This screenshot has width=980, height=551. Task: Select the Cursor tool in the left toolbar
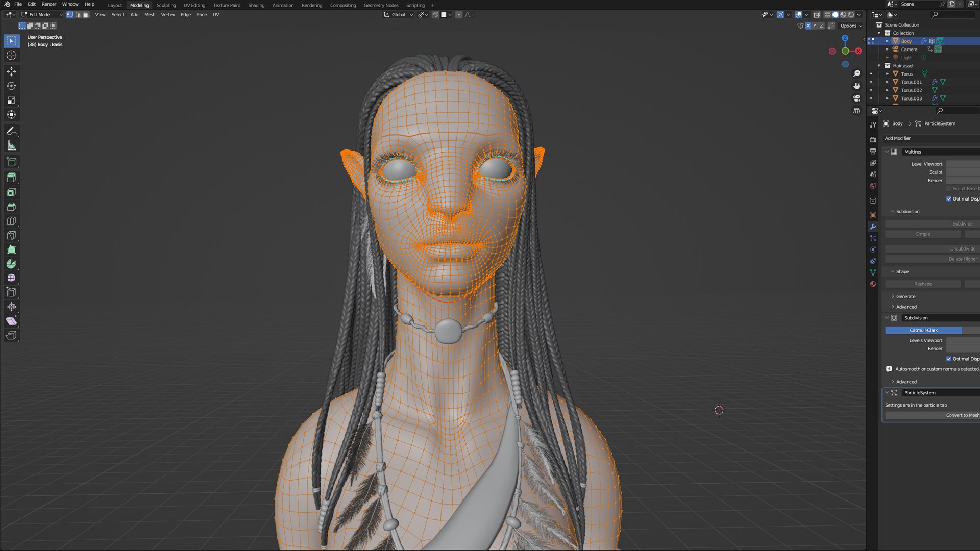point(11,55)
